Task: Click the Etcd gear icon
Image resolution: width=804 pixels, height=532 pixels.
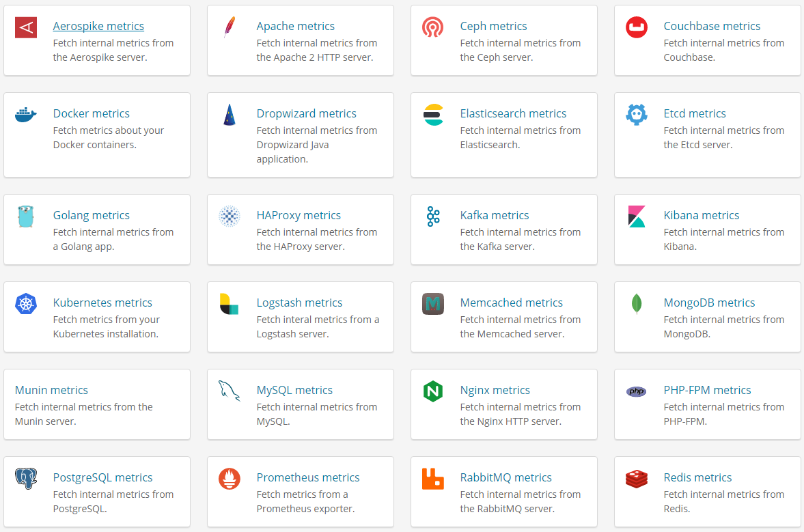Action: pos(637,115)
